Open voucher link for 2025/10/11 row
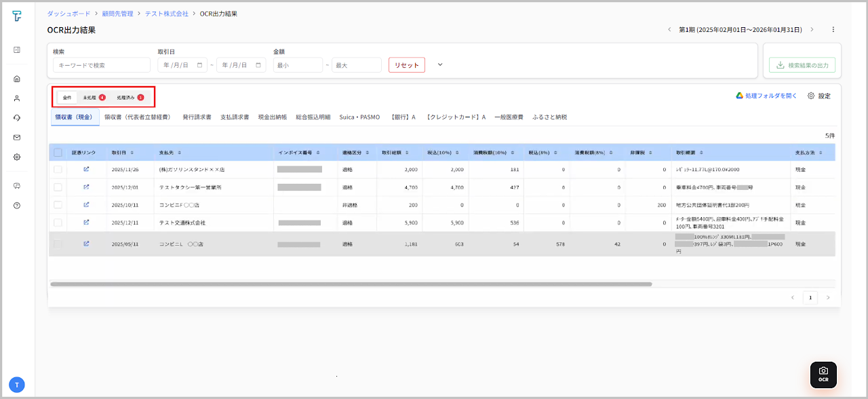This screenshot has height=399, width=868. 86,204
